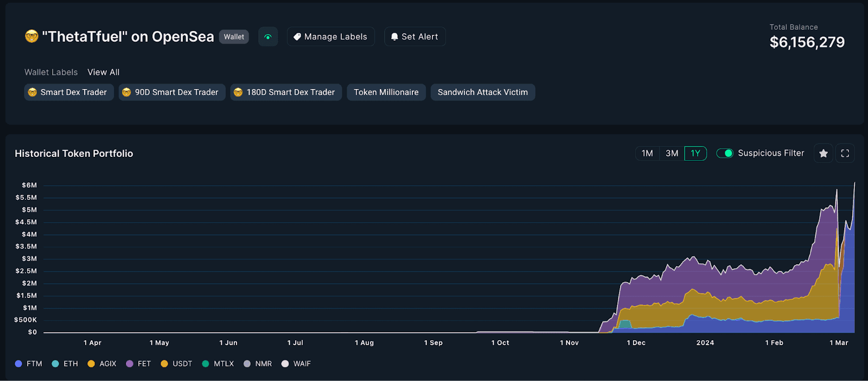Click the 1 Sep x-axis label
This screenshot has width=868, height=381.
pos(433,343)
